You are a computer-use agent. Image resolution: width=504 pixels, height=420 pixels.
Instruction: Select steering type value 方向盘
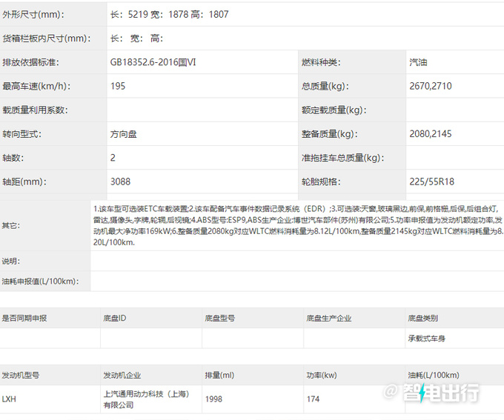124,134
